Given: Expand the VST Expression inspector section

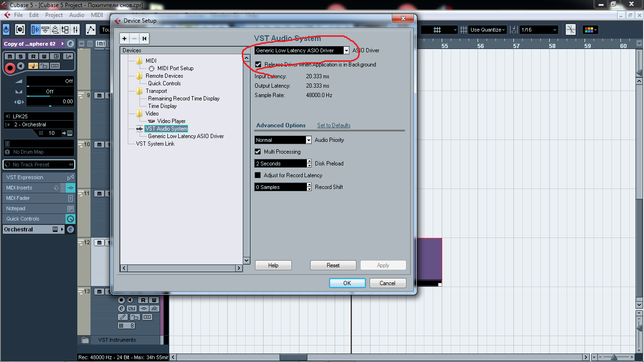Looking at the screenshot, I should [x=39, y=177].
